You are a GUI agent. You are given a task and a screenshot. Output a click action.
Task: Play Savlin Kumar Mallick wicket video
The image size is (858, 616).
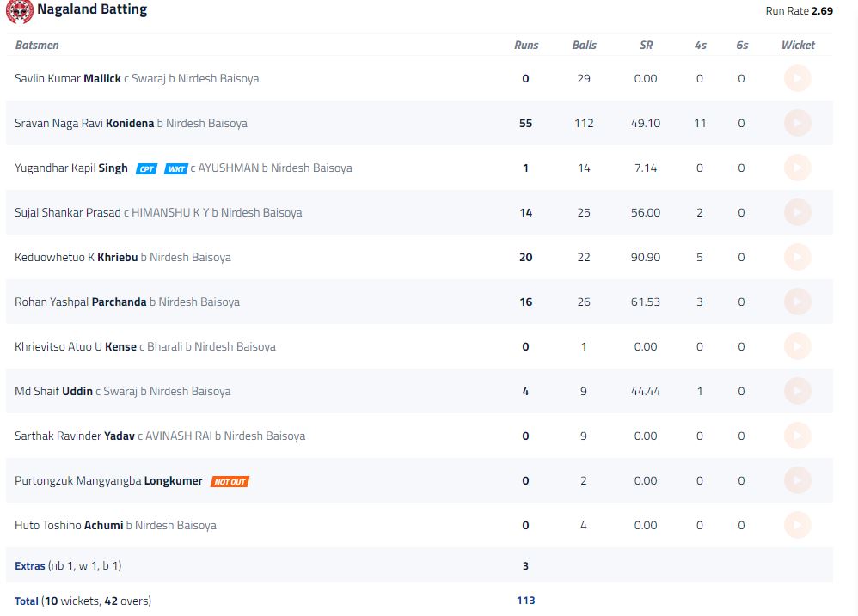point(797,79)
